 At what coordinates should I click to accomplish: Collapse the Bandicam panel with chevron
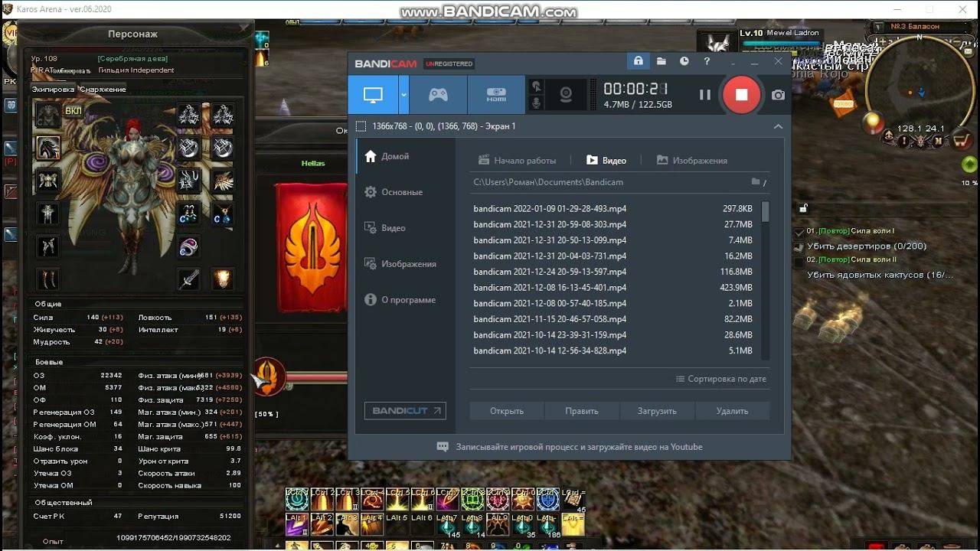click(x=778, y=126)
